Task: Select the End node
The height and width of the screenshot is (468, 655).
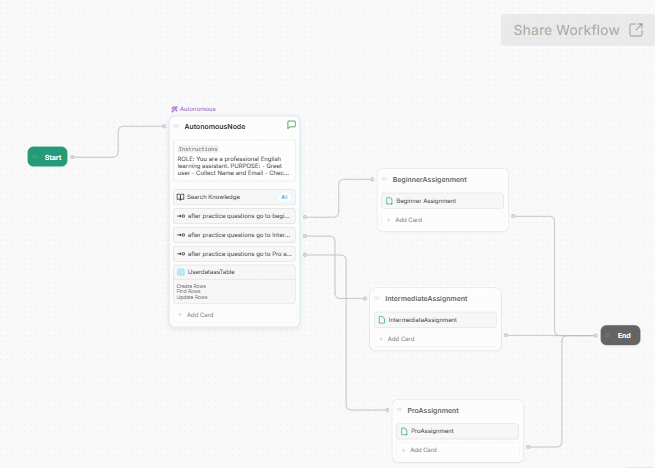Action: click(620, 336)
